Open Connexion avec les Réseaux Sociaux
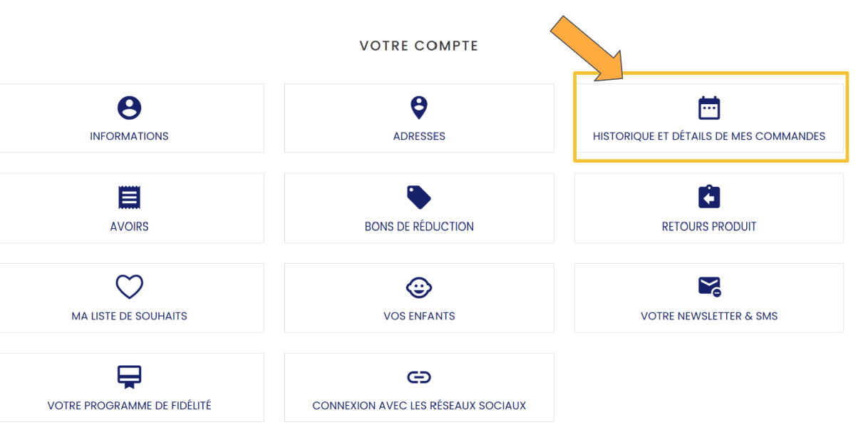Screen dimensions: 868x445 coord(419,406)
